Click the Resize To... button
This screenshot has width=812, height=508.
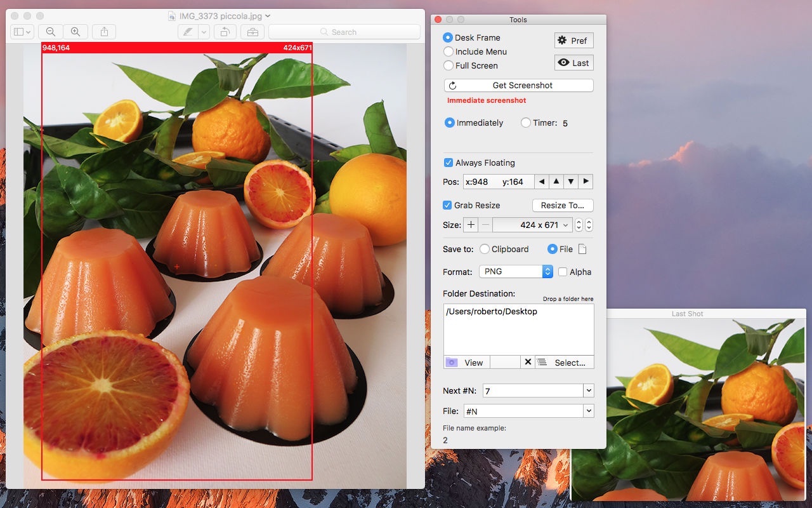562,205
